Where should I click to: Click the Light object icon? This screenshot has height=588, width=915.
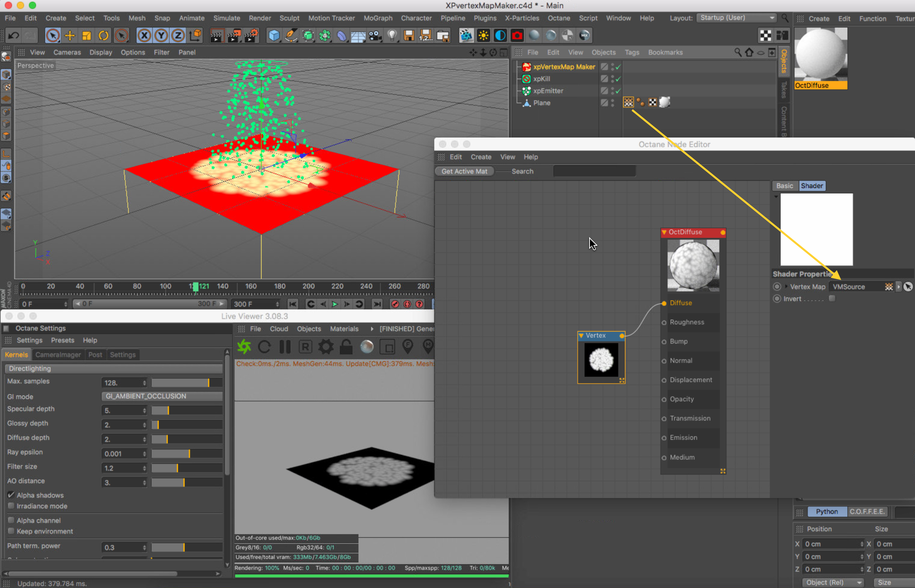[x=392, y=36]
